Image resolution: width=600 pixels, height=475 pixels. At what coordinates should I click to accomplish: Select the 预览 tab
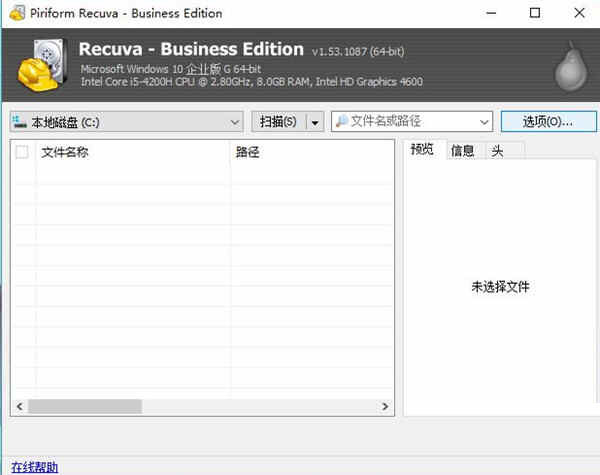[423, 150]
